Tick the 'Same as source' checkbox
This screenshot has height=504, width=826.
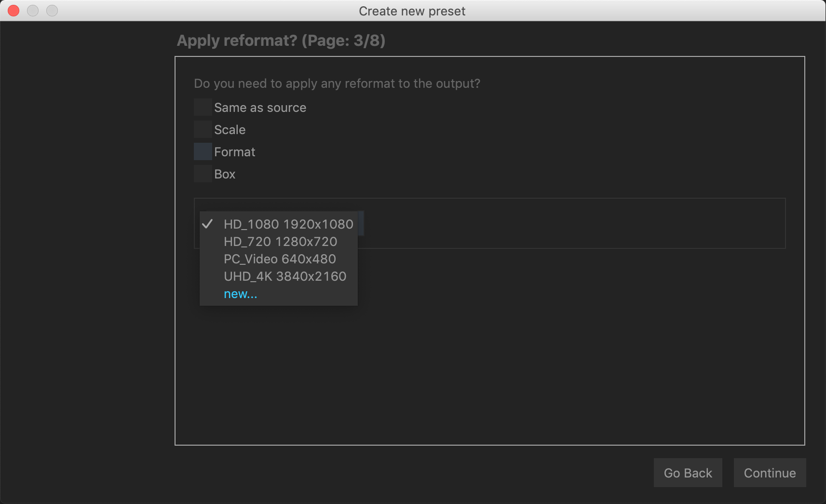[x=203, y=107]
